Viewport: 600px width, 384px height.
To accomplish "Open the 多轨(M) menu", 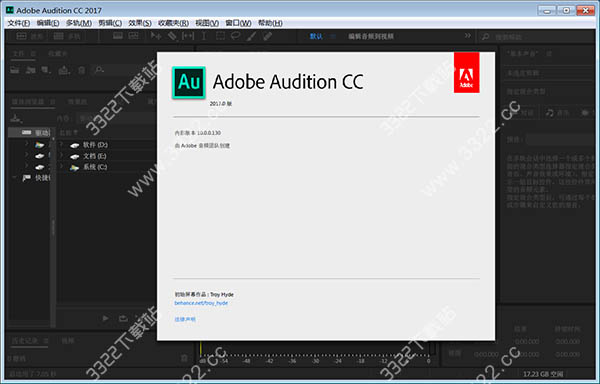I will point(79,23).
